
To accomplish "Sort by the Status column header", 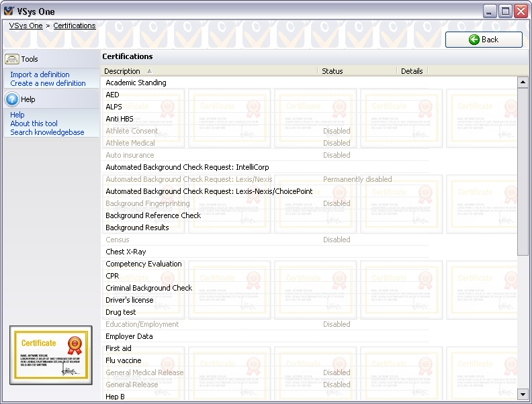I will (332, 71).
